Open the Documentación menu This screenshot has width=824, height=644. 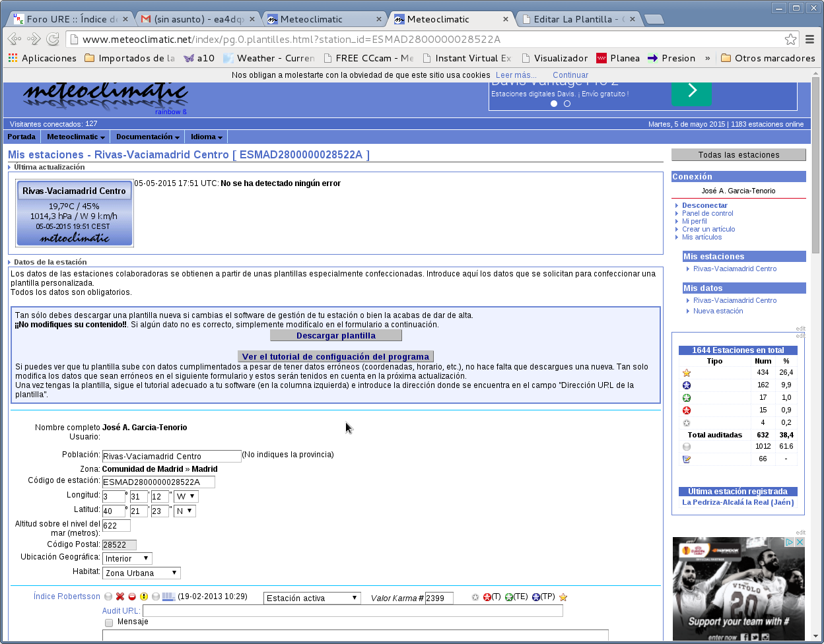(147, 137)
